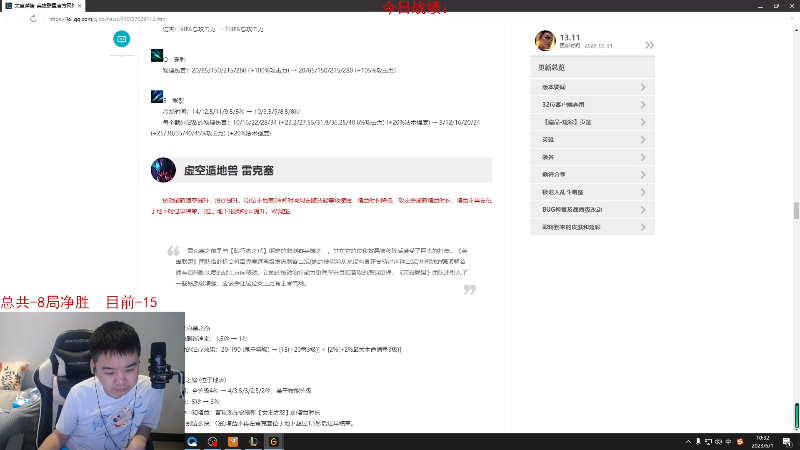Open the 32位客户端弃用 sidebar entry
Screen dimensions: 800x450
pos(592,105)
